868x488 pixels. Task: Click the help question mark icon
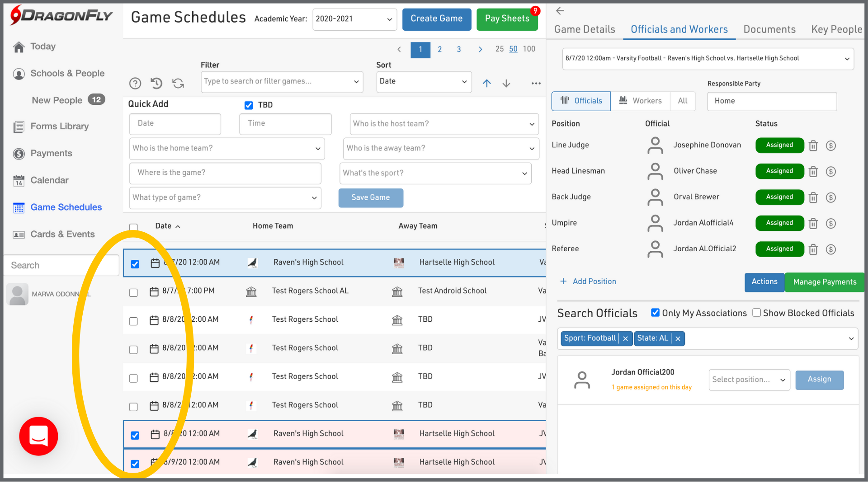(135, 83)
